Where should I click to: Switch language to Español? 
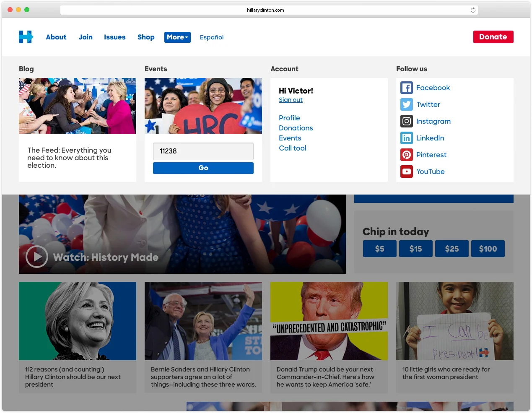[212, 37]
